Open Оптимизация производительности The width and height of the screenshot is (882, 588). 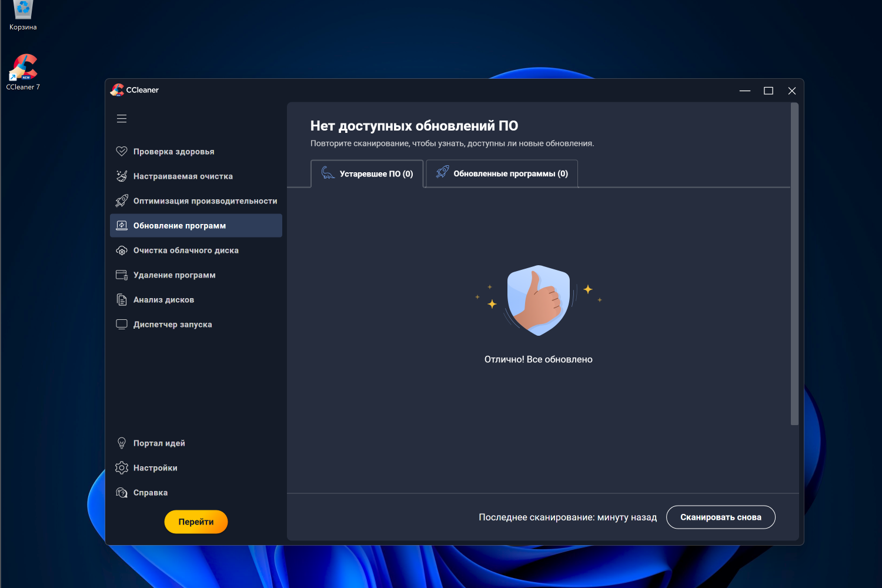pos(196,201)
